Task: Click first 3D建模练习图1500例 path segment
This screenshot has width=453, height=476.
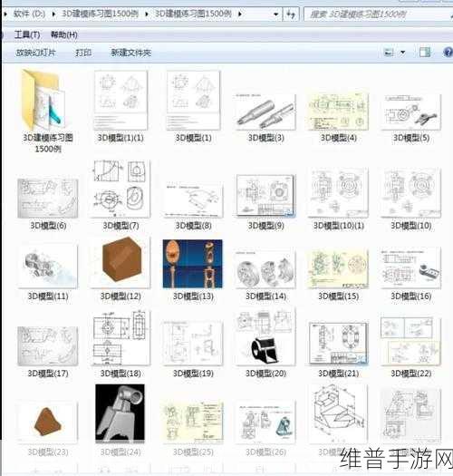Action: (101, 14)
